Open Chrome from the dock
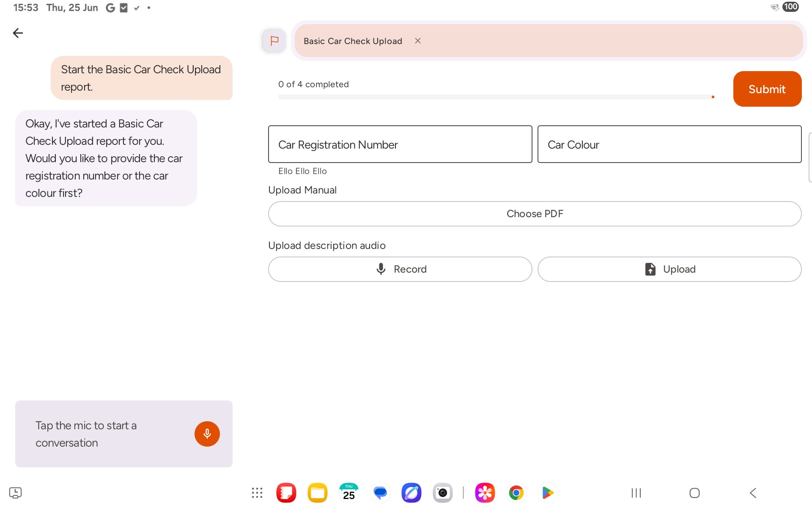This screenshot has width=812, height=508. (516, 493)
